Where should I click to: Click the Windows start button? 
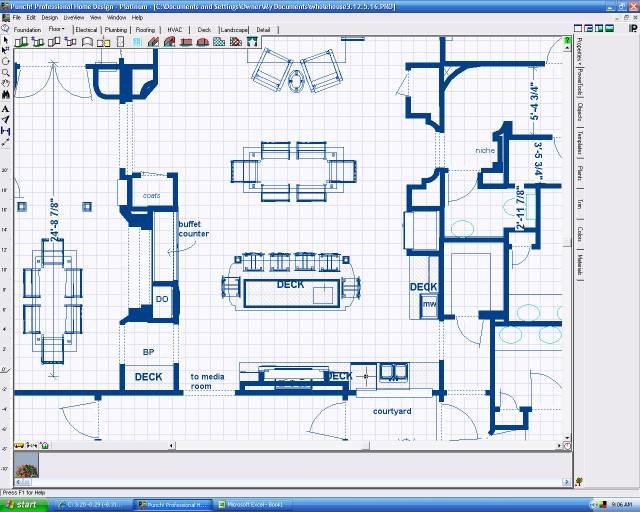point(24,505)
